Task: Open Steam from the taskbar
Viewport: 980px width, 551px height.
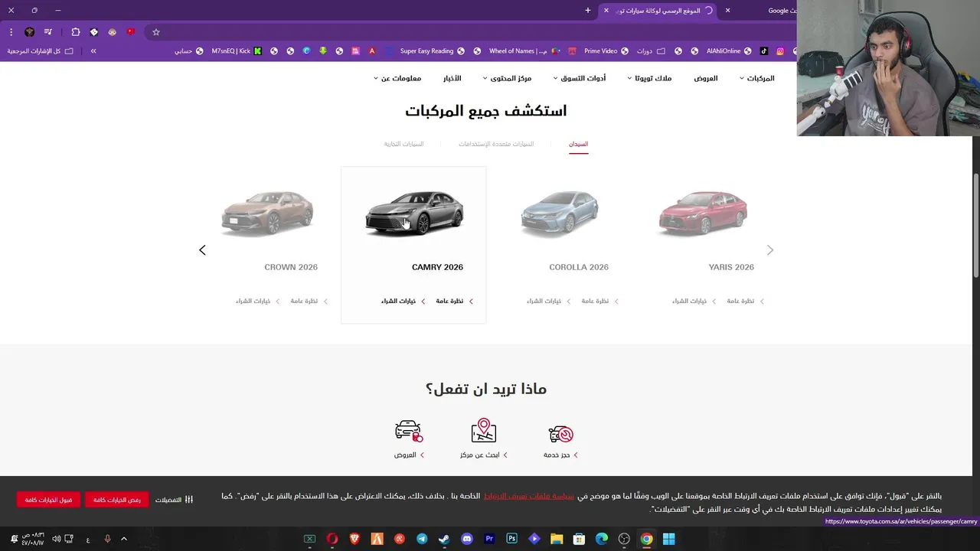Action: [x=444, y=539]
